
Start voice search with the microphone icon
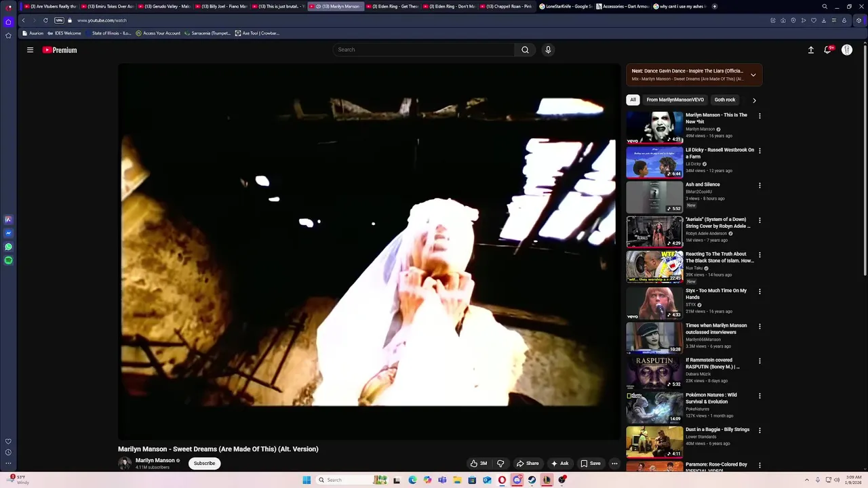[548, 49]
